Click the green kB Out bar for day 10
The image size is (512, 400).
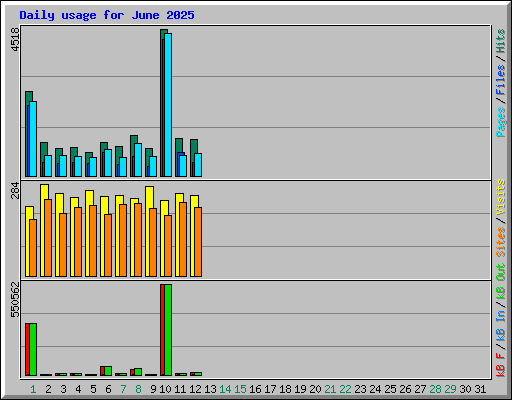pos(168,330)
